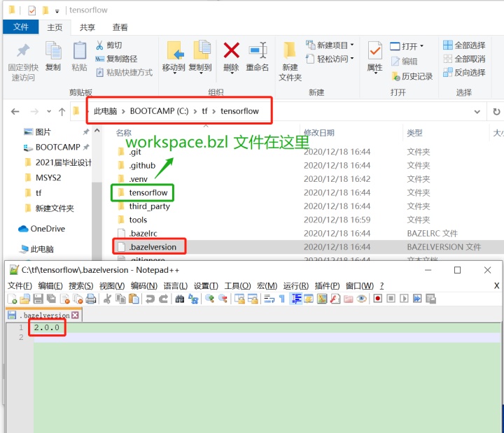The height and width of the screenshot is (433, 504).
Task: Expand the 打开 dropdown arrow in ribbon
Action: point(421,46)
